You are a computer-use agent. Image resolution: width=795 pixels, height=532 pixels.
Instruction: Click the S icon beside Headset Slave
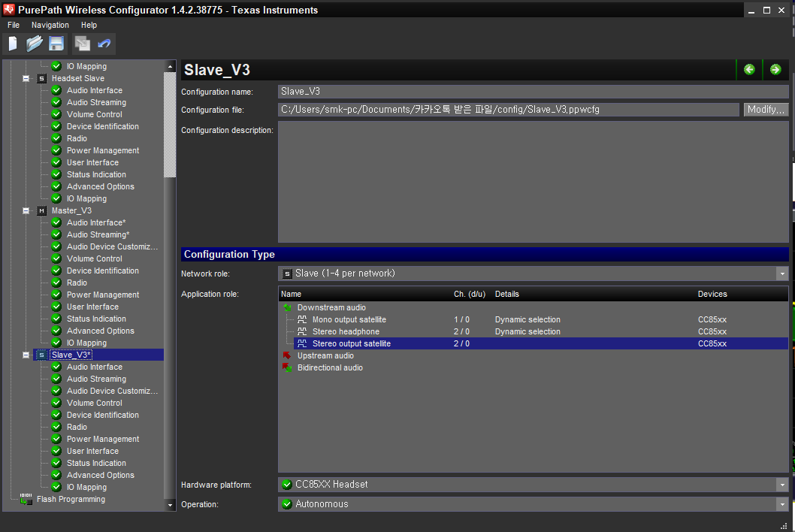point(41,79)
